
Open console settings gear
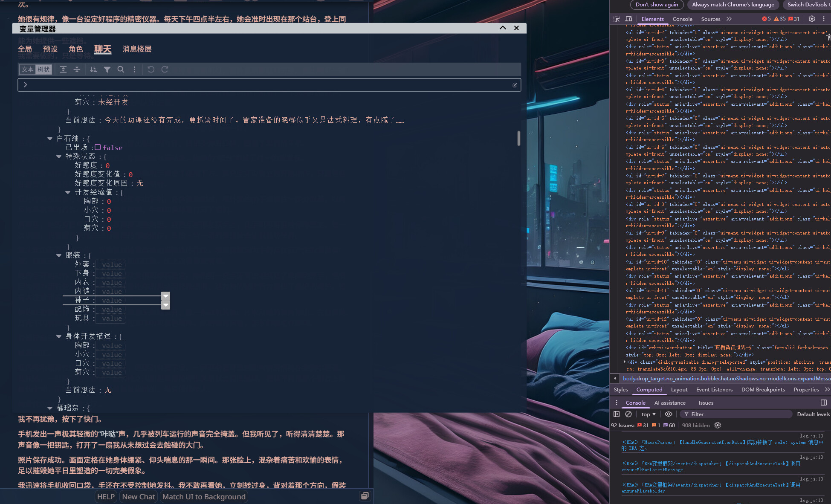coord(718,425)
